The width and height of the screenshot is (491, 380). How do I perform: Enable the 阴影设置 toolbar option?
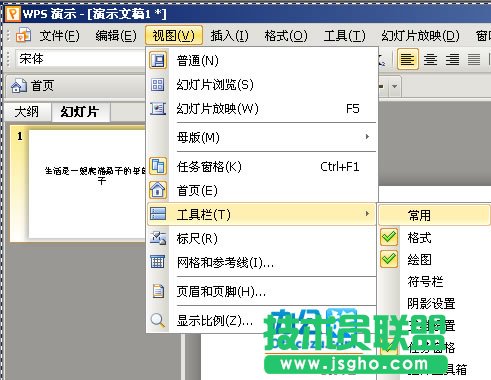[431, 304]
